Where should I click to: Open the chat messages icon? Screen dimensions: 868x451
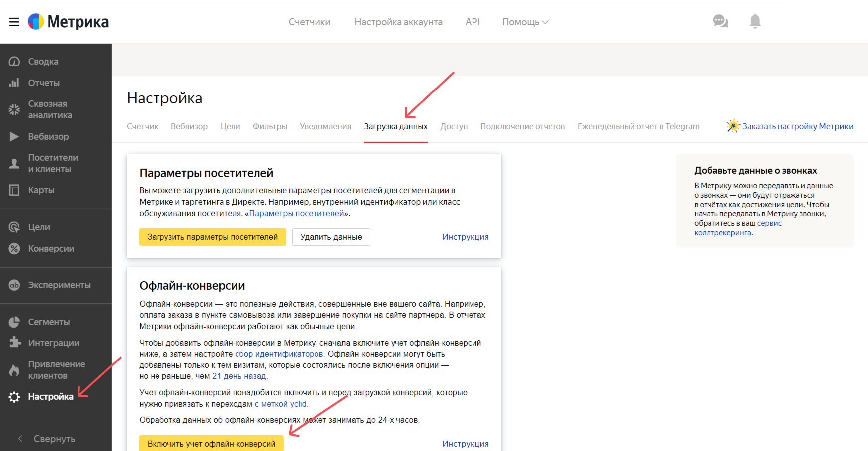click(x=720, y=21)
